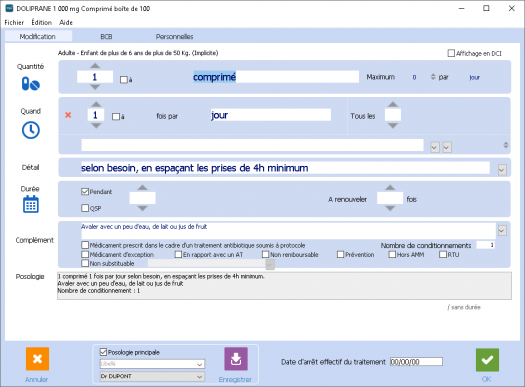The height and width of the screenshot is (387, 525).
Task: Uncheck the Pendant checkbox
Action: 85,191
